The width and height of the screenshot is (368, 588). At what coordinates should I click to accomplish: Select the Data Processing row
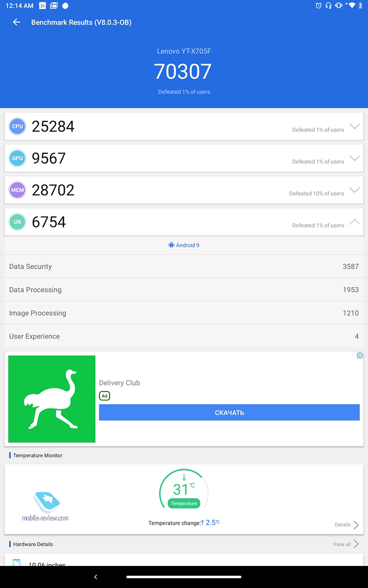pos(184,290)
